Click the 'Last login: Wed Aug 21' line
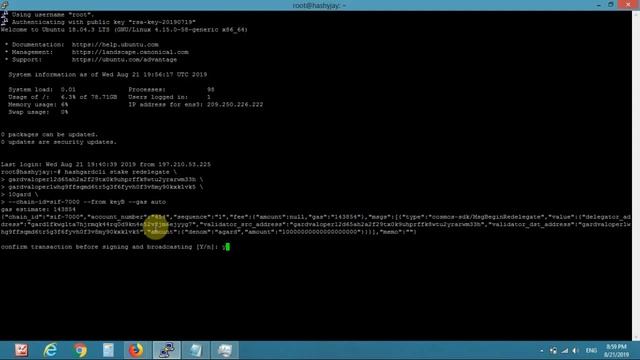 point(106,164)
